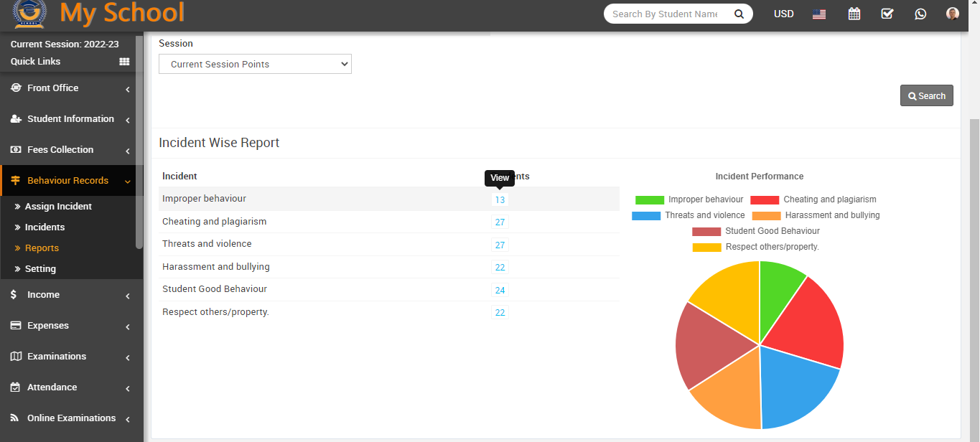The image size is (980, 442).
Task: Open the Current Session Points dropdown
Action: [255, 64]
